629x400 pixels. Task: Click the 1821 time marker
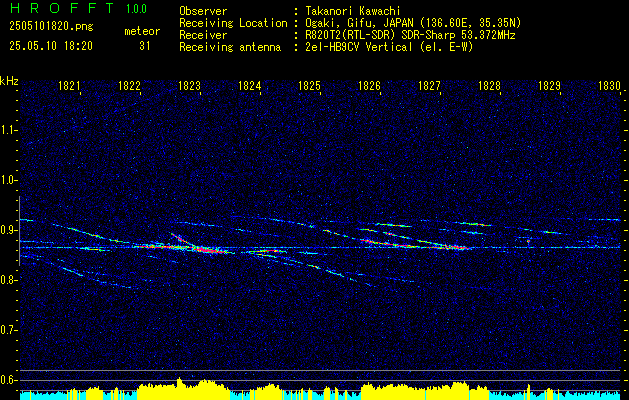click(69, 85)
